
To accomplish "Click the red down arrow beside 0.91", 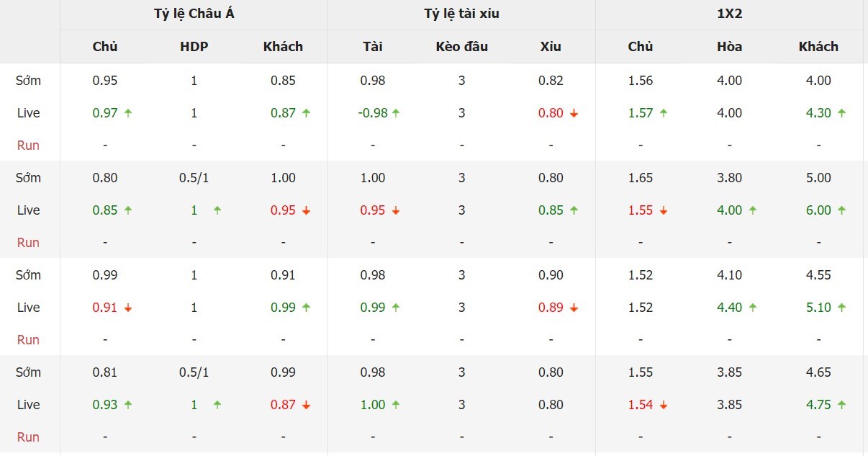I will click(x=128, y=308).
